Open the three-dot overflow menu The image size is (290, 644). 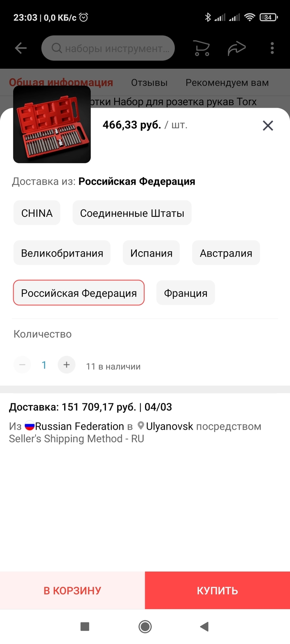tap(272, 48)
